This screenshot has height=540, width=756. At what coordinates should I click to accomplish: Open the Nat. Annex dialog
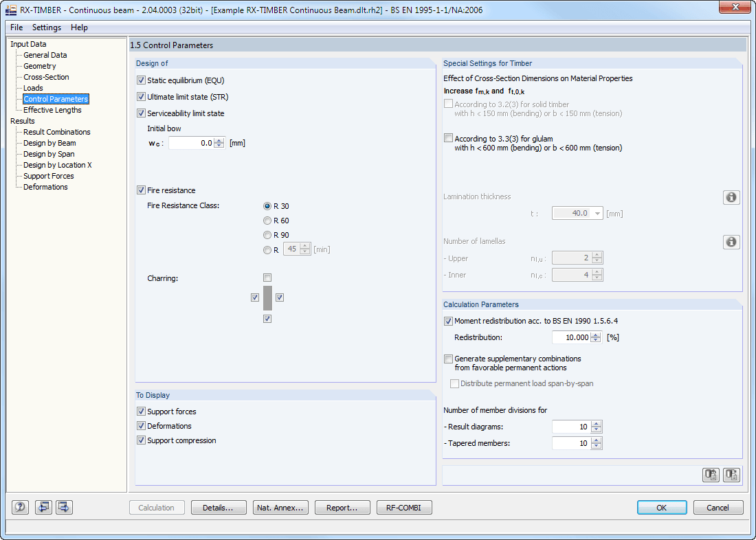pyautogui.click(x=280, y=507)
